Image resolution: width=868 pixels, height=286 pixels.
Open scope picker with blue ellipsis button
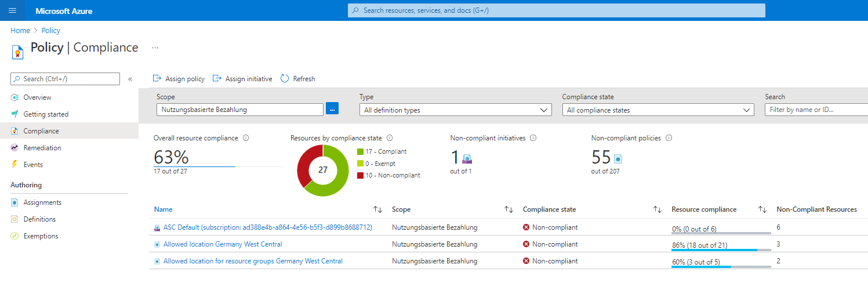point(332,108)
